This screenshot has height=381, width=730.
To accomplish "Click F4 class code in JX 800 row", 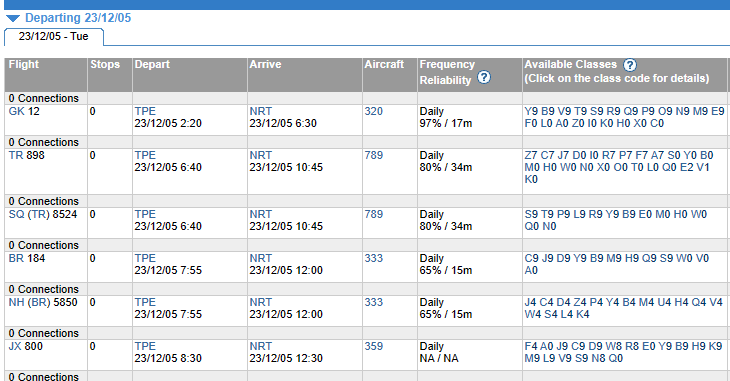I will (531, 346).
